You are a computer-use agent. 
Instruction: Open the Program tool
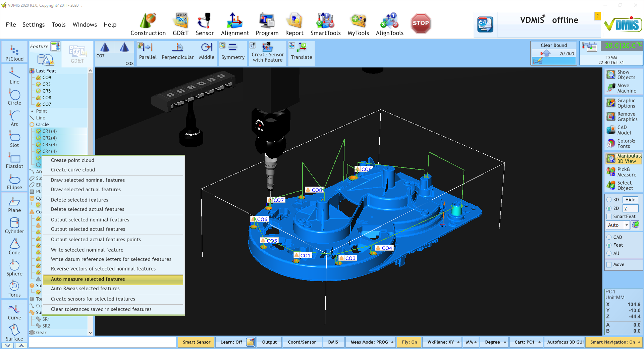coord(267,24)
